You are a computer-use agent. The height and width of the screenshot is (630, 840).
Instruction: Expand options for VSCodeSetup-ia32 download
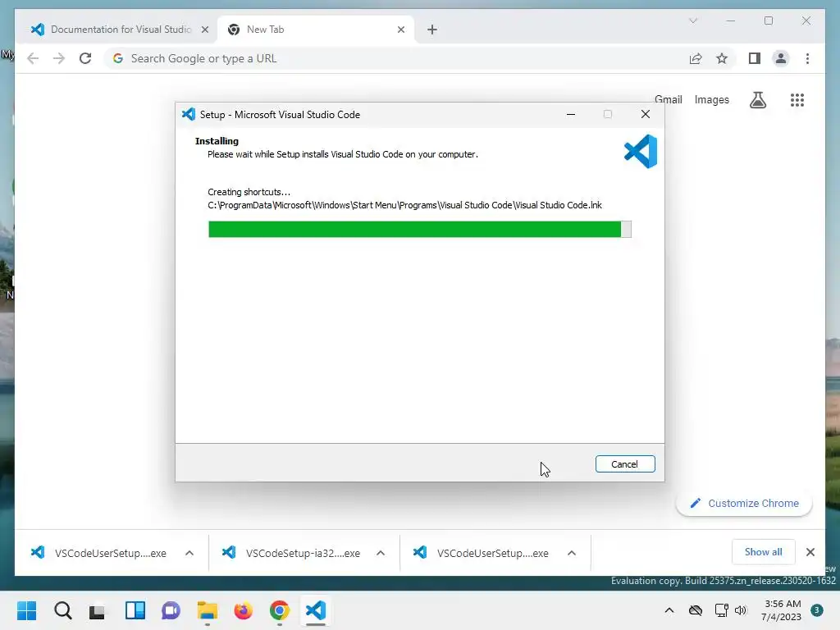pyautogui.click(x=381, y=553)
